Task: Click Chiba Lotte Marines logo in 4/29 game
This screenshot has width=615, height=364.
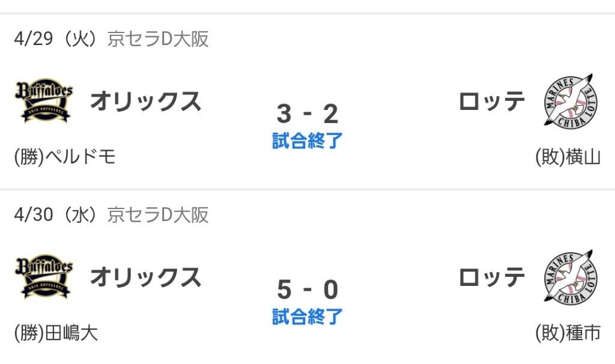Action: click(569, 100)
